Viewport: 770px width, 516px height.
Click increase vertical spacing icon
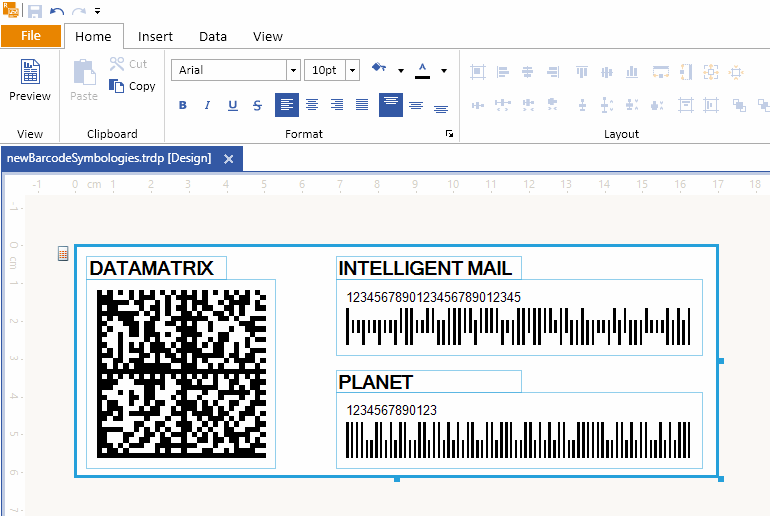point(607,105)
